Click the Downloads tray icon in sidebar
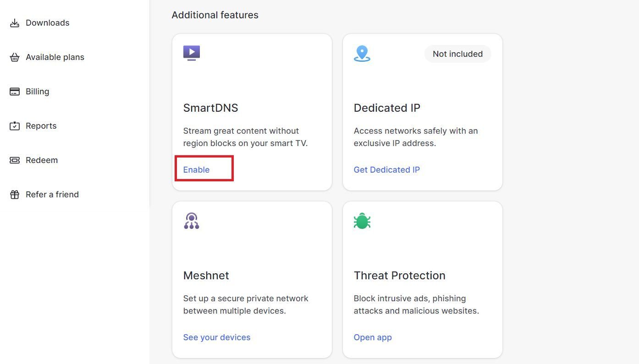The width and height of the screenshot is (639, 364). tap(15, 23)
